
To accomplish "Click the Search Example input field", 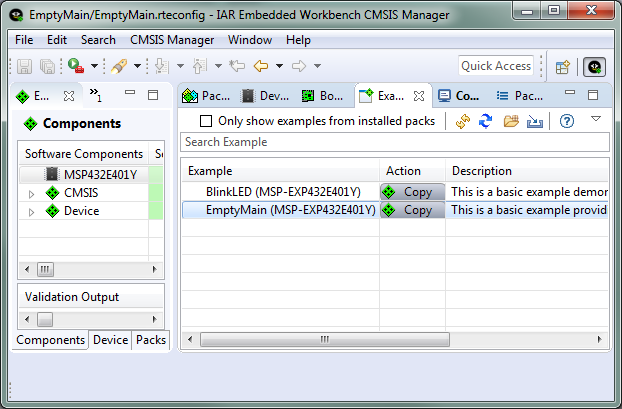I will click(x=395, y=142).
